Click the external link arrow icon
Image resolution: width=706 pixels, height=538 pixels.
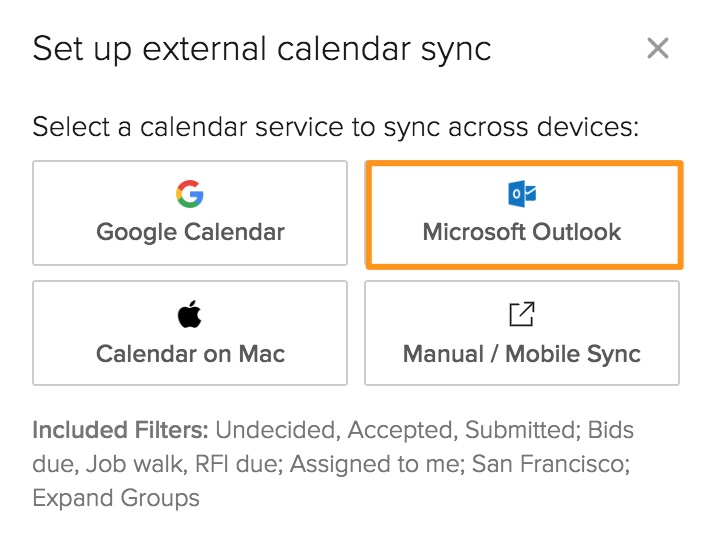(x=522, y=315)
